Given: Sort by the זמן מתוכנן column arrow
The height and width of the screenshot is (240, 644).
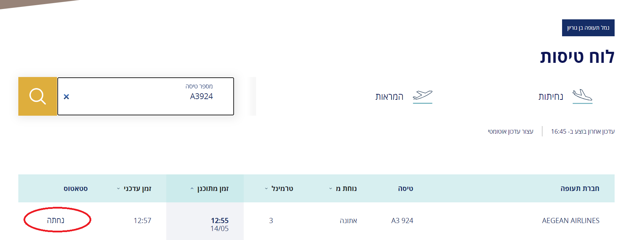Looking at the screenshot, I should (x=192, y=189).
